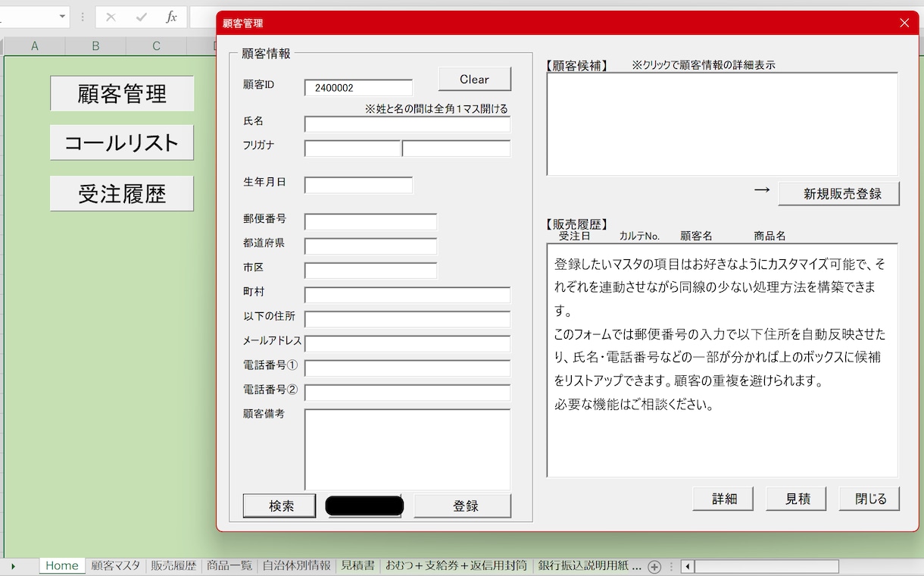Click the first フリガナ input field

352,149
